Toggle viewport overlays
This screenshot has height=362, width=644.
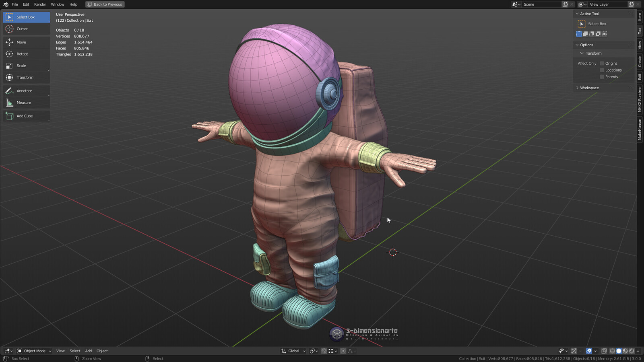pos(589,351)
